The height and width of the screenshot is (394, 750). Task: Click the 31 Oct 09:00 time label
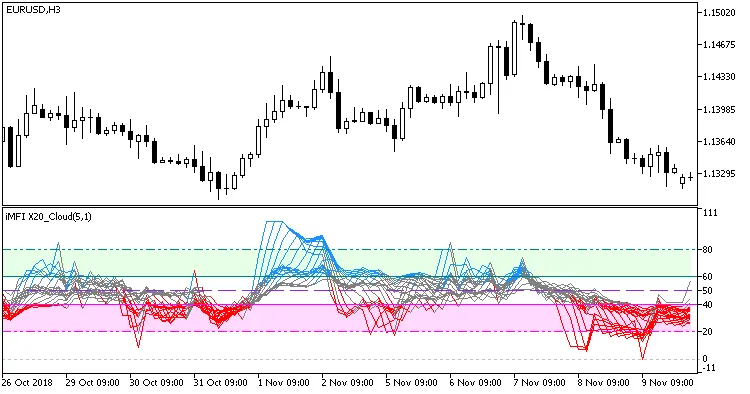point(221,383)
